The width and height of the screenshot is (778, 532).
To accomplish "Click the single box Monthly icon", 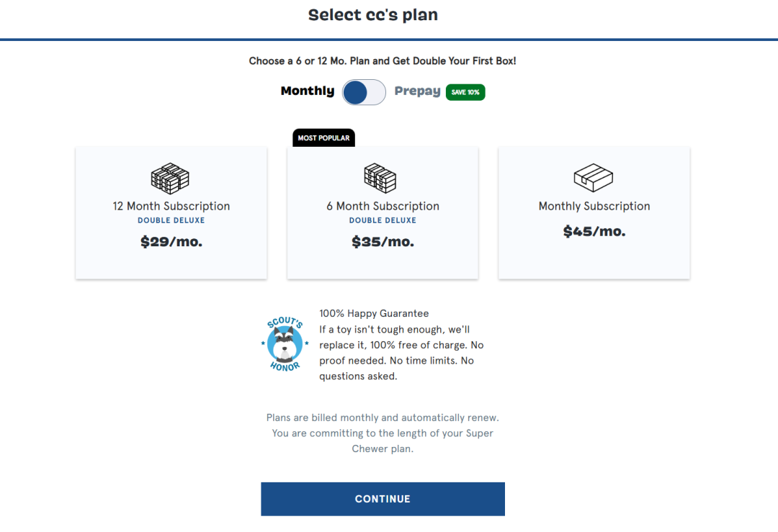I will (x=594, y=179).
